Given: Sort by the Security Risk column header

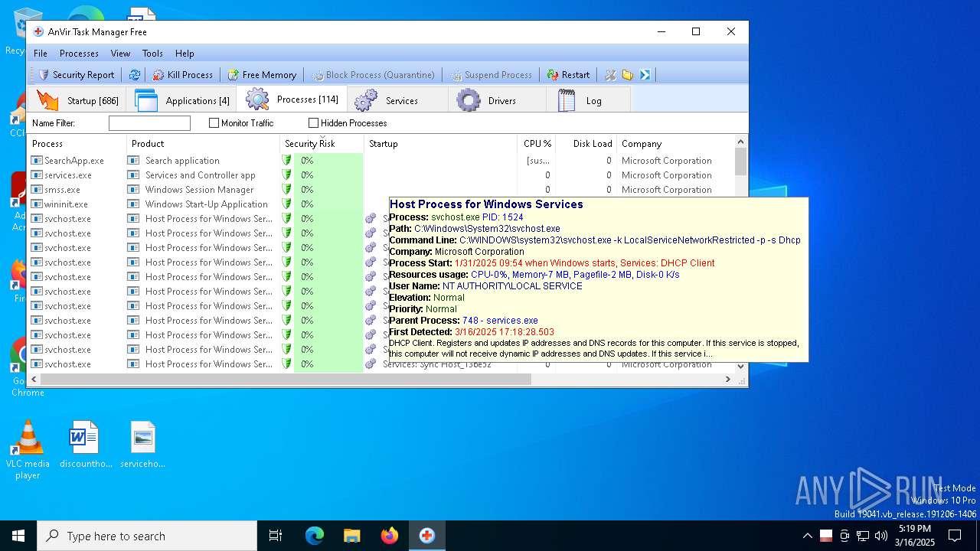Looking at the screenshot, I should (x=322, y=143).
